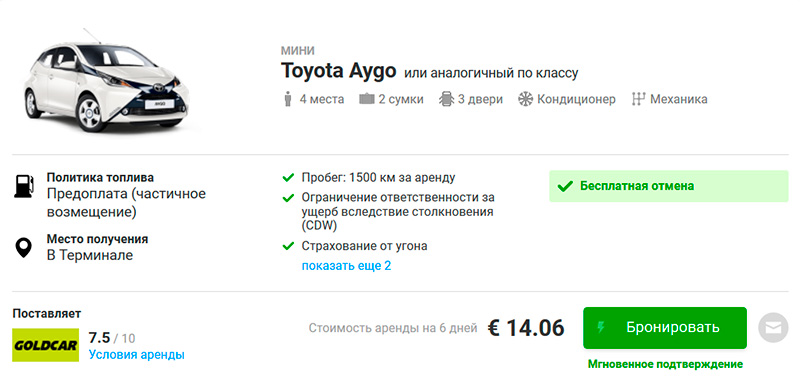This screenshot has height=377, width=800.
Task: Click the checkmark next to Пробег 1500 км
Action: [x=288, y=178]
